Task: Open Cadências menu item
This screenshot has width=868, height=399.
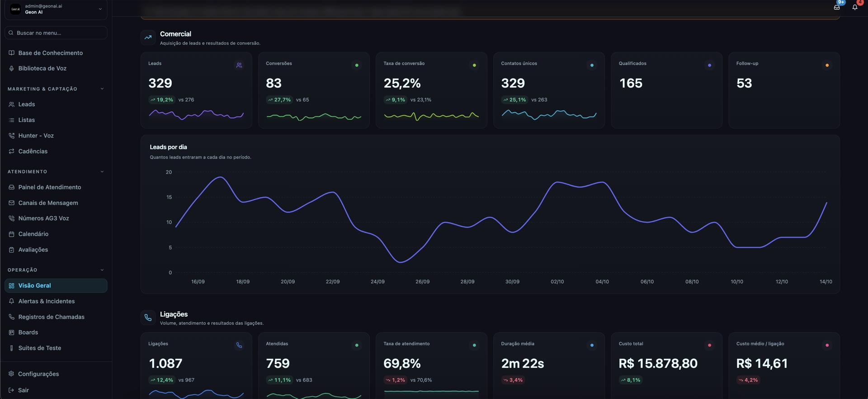Action: (56, 151)
